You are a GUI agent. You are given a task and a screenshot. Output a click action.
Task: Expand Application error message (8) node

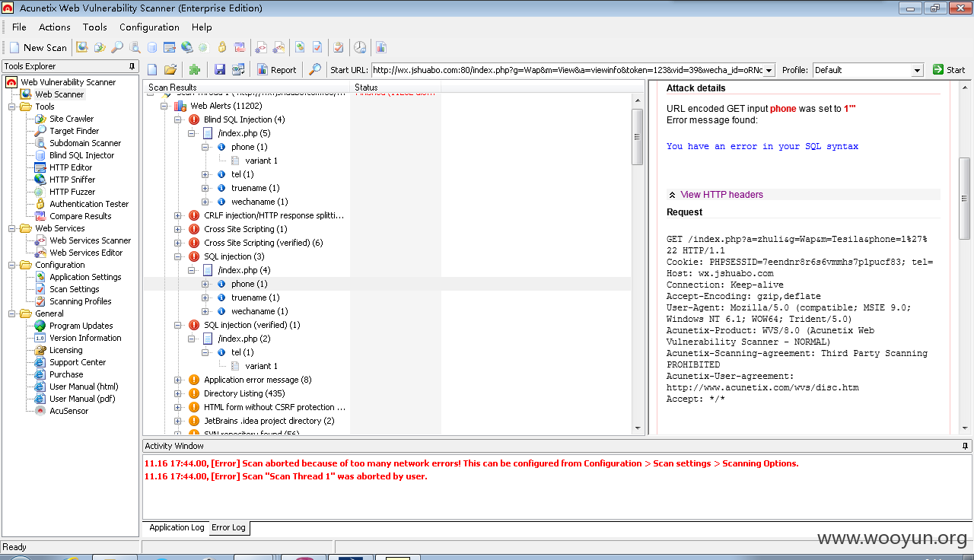178,380
